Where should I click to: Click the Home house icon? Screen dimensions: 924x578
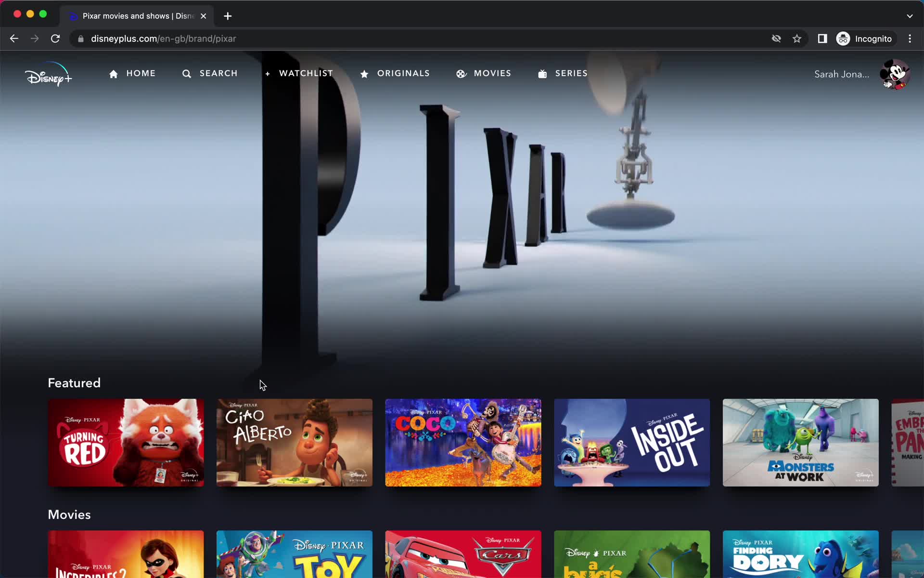(114, 74)
